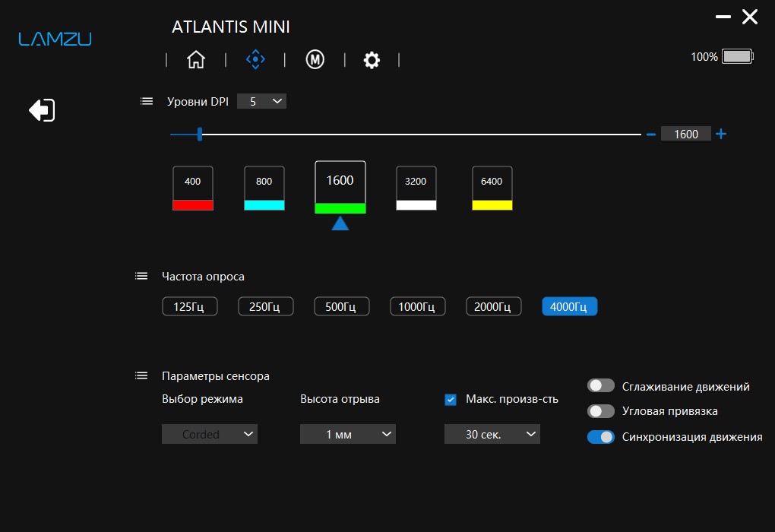Click the white color swatch under 3200
Image resolution: width=775 pixels, height=532 pixels.
pos(416,205)
